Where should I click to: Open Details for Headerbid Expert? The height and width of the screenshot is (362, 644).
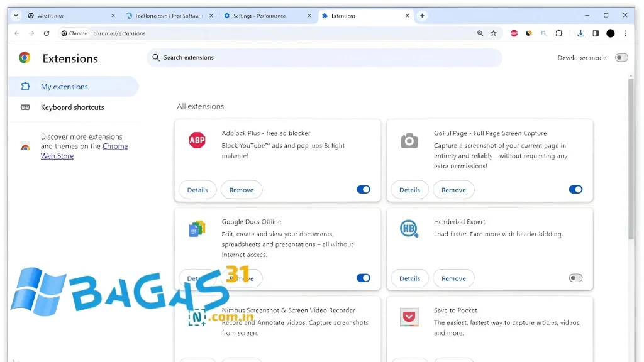(x=409, y=278)
